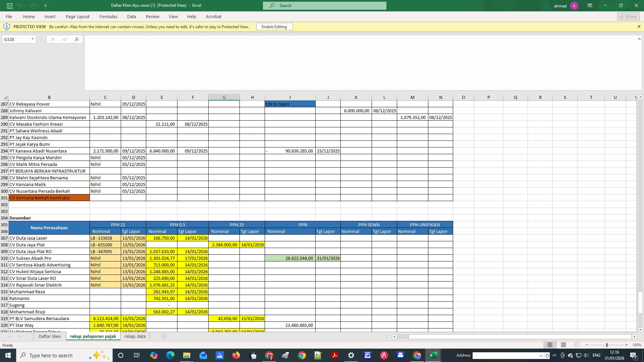The height and width of the screenshot is (362, 644).
Task: Click the Redo icon
Action: 33,5
